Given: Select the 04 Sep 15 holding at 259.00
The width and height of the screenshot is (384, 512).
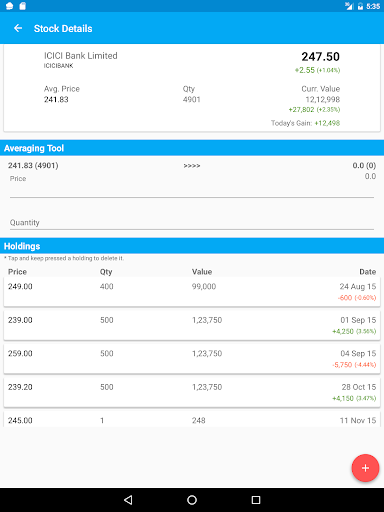Looking at the screenshot, I should (192, 358).
